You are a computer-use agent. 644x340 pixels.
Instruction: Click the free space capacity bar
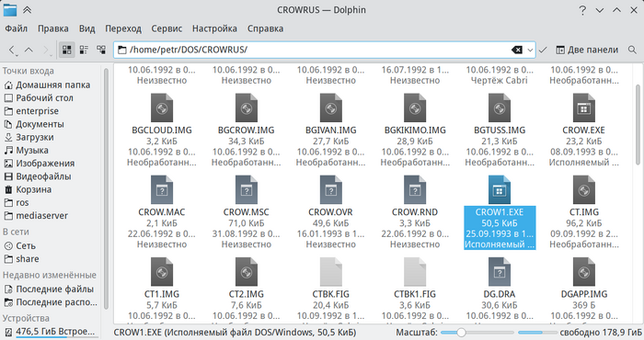537,333
